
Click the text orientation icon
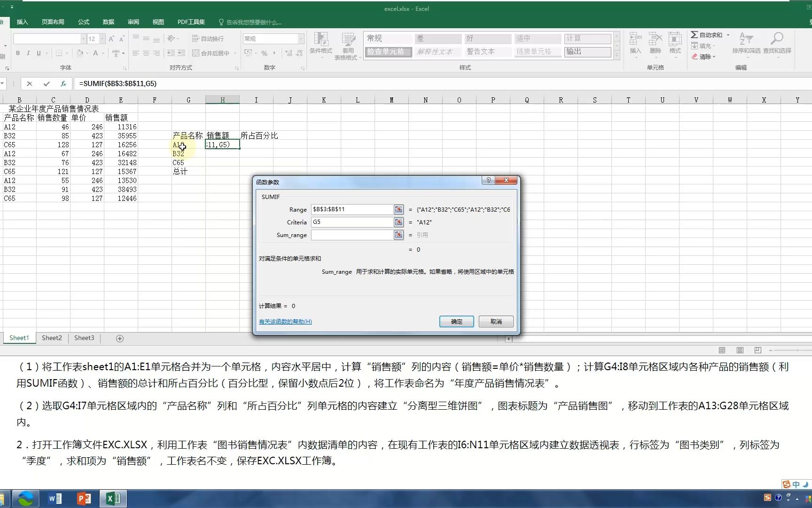172,39
